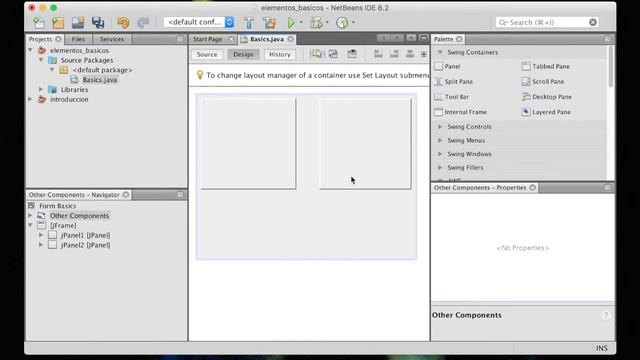Select the Basics.java editor tab
Screen dimensions: 640x360
pos(267,39)
